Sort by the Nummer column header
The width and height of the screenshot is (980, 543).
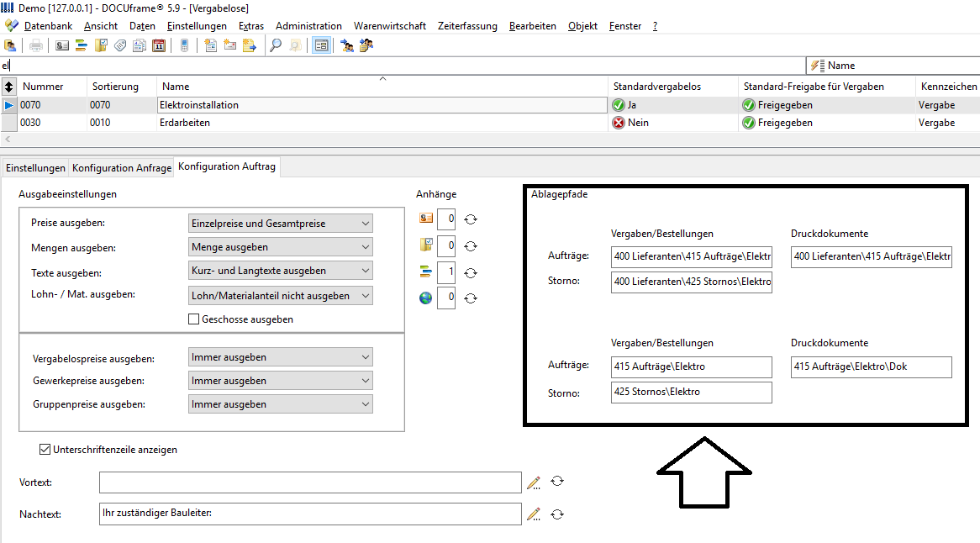click(x=51, y=87)
